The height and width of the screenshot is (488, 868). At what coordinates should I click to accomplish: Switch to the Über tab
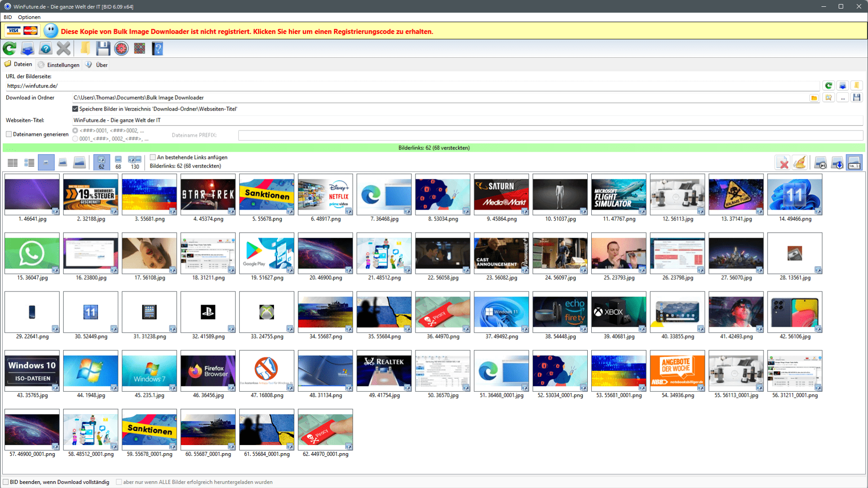(97, 65)
